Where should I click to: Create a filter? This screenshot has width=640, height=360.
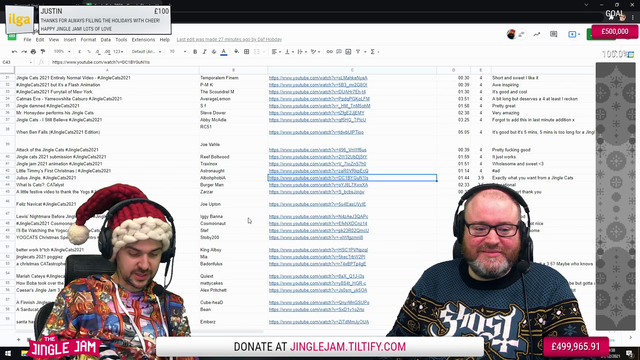358,52
